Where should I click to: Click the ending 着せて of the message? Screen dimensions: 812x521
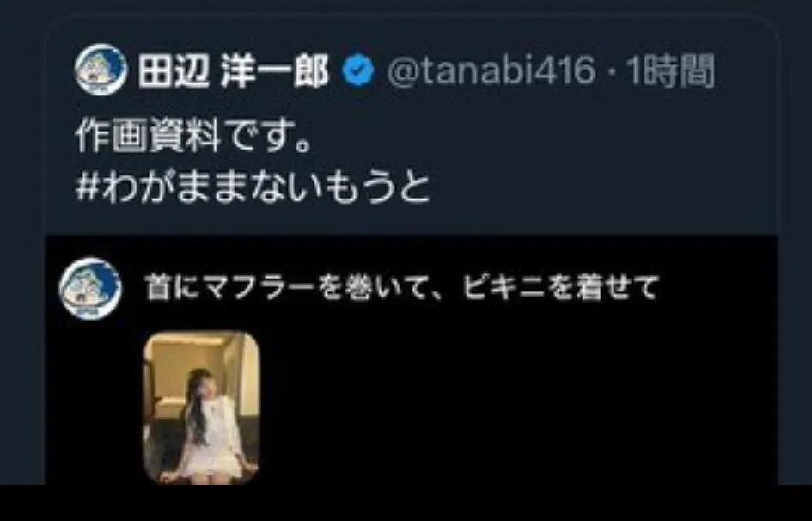pos(614,287)
